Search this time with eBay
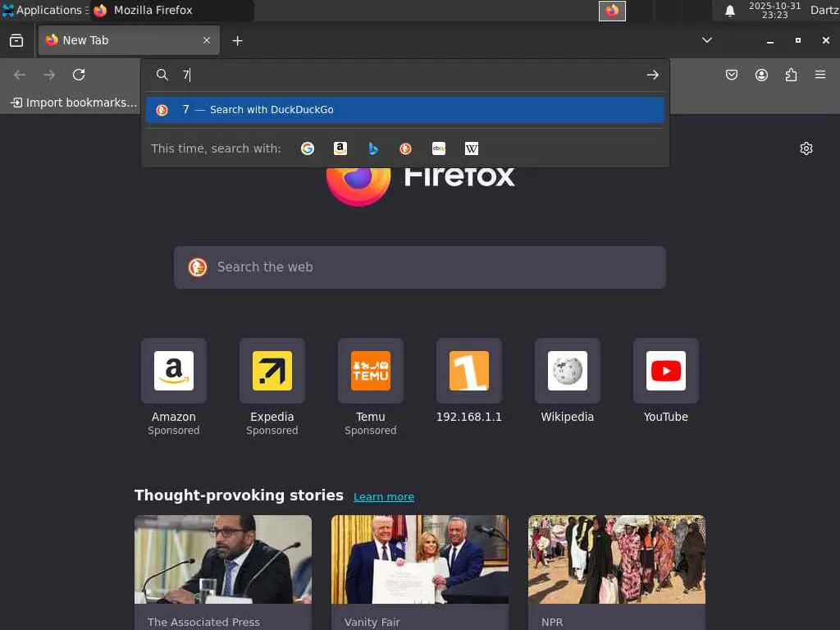 click(x=439, y=148)
